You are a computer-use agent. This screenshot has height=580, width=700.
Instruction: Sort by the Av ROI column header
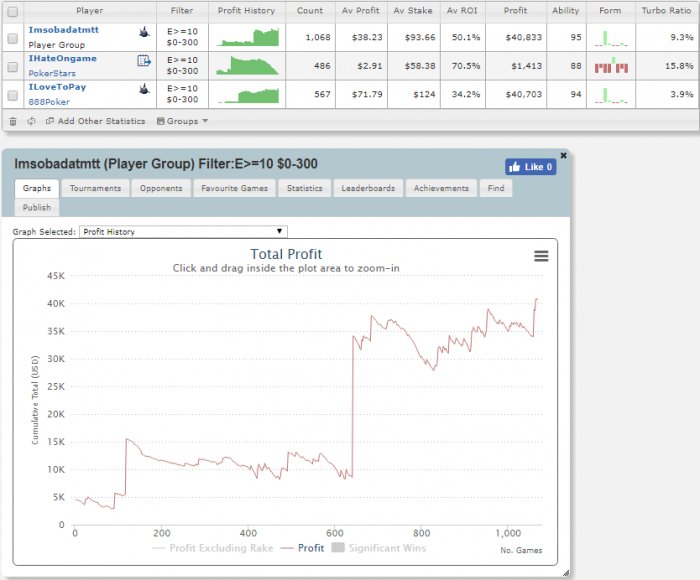(462, 11)
